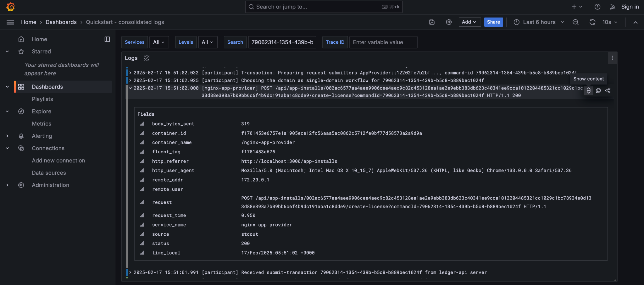Screen dimensions: 644x285
Task: Open the Last 6 hours time picker
Action: point(539,22)
